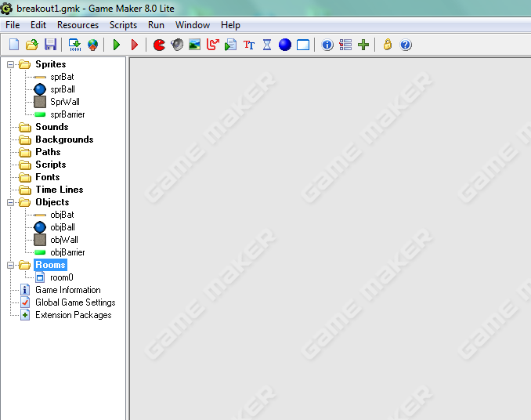Viewport: 531px width, 420px height.
Task: Click the gold padlock toolbar icon
Action: [388, 45]
